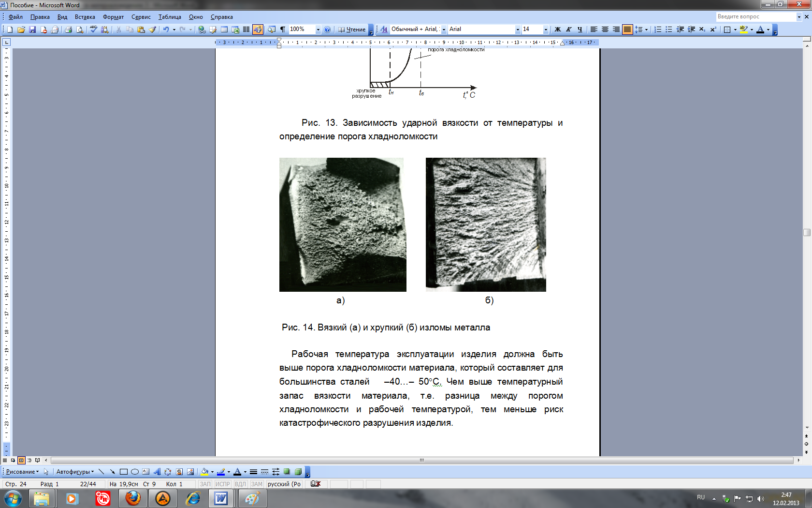Click the Superscript icon
This screenshot has width=812, height=508.
click(x=713, y=30)
